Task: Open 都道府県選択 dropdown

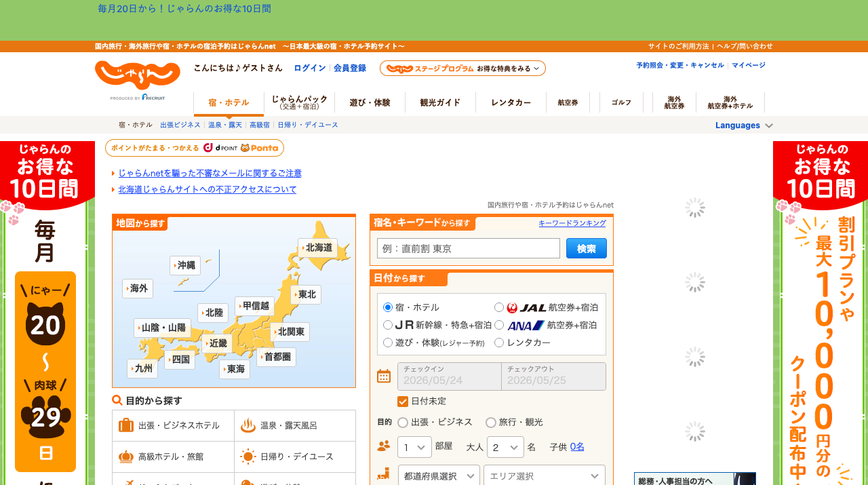Action: pyautogui.click(x=439, y=476)
